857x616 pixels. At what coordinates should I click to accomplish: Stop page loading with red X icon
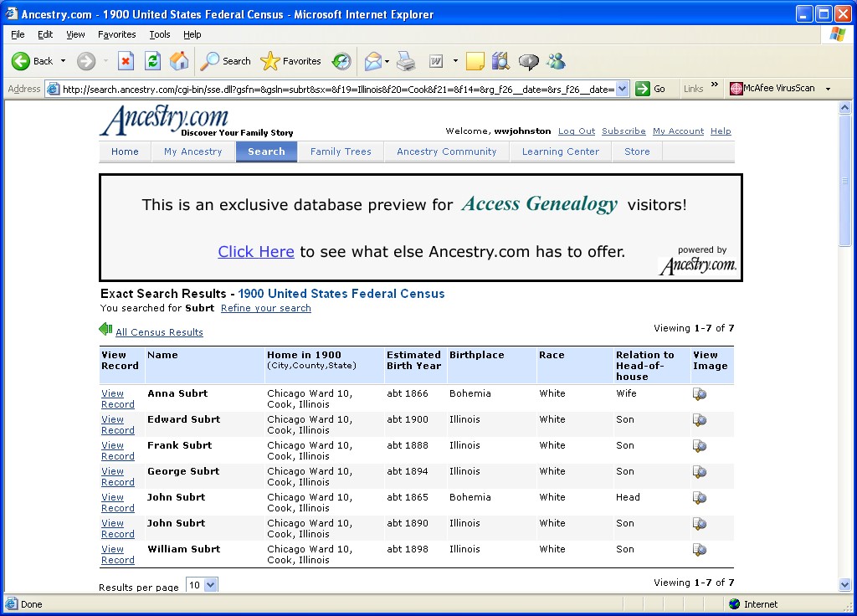[126, 61]
